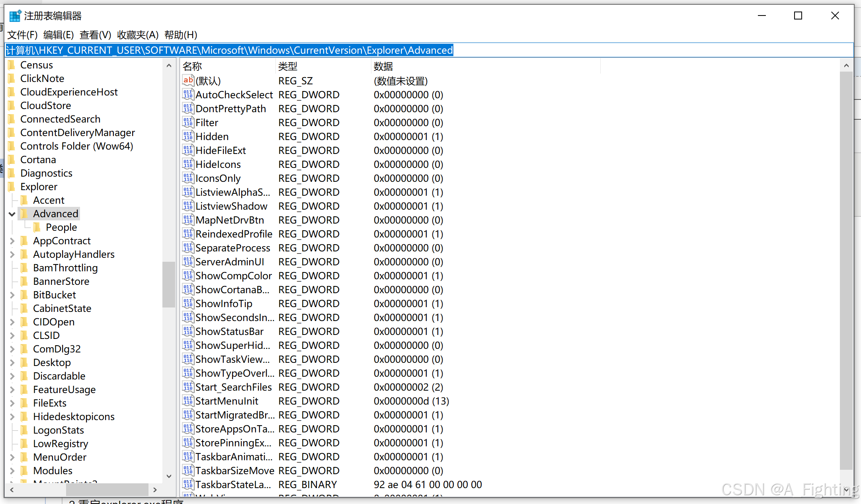This screenshot has width=861, height=504.
Task: Click the tree horizontal scroll right arrow
Action: click(155, 490)
